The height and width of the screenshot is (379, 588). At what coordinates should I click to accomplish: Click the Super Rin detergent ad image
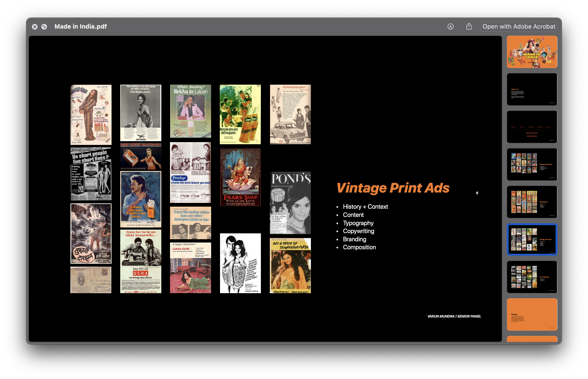(x=190, y=223)
